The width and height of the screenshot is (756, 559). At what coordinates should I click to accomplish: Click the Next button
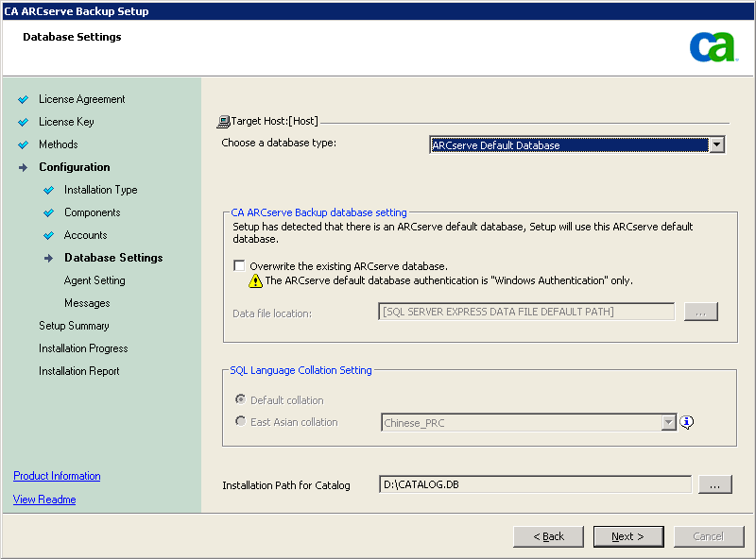[628, 536]
